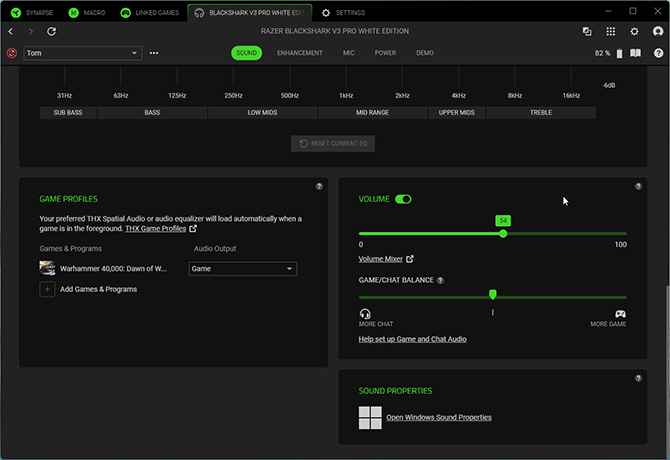
Task: Open the Volume Mixer link
Action: click(x=380, y=259)
